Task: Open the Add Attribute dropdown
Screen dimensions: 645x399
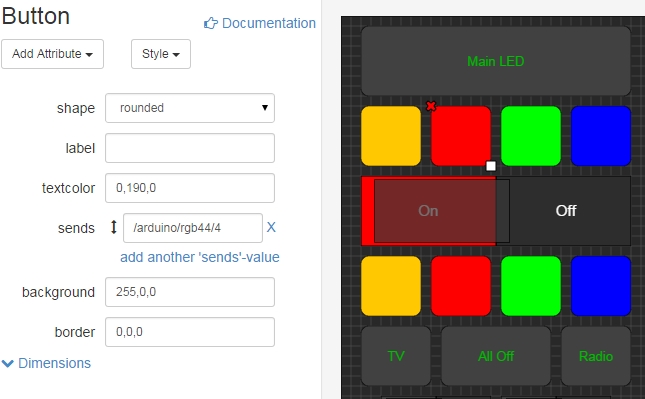Action: coord(52,54)
